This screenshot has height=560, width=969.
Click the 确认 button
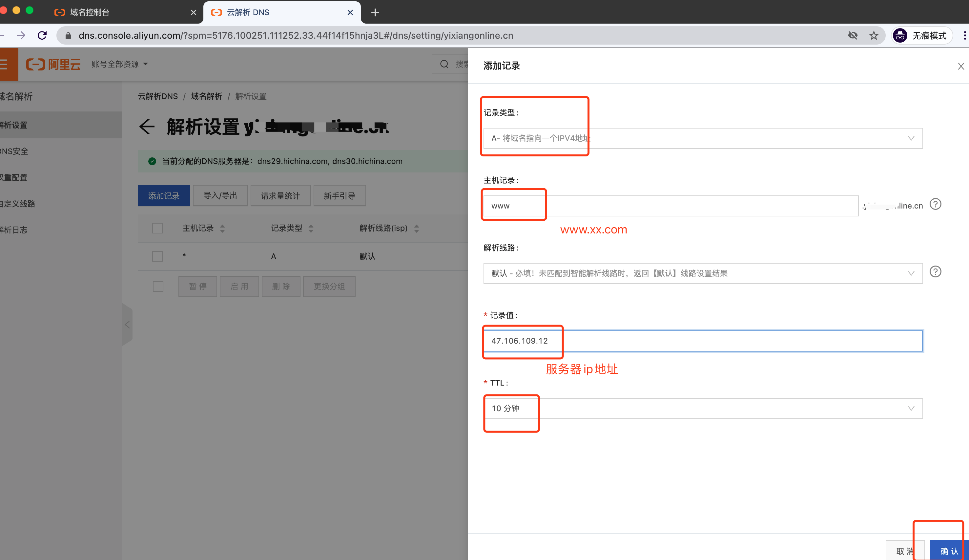point(949,550)
